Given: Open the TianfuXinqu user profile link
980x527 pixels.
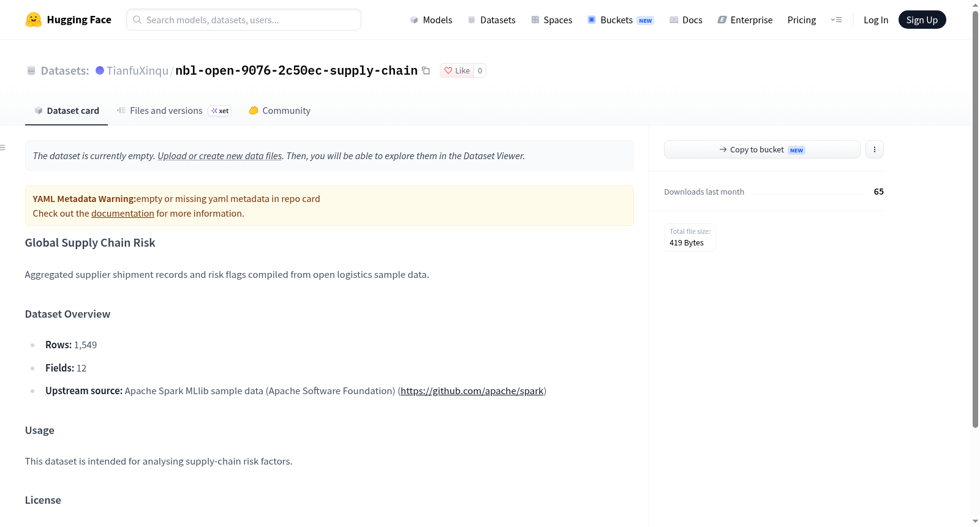Looking at the screenshot, I should point(137,70).
